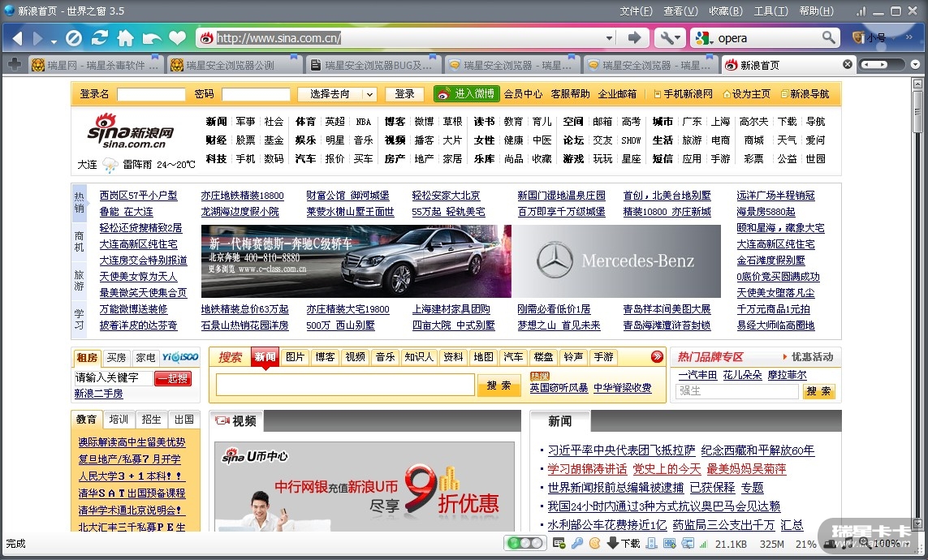Open the 工具(T) menu
Screen dimensions: 928x560
(x=770, y=11)
